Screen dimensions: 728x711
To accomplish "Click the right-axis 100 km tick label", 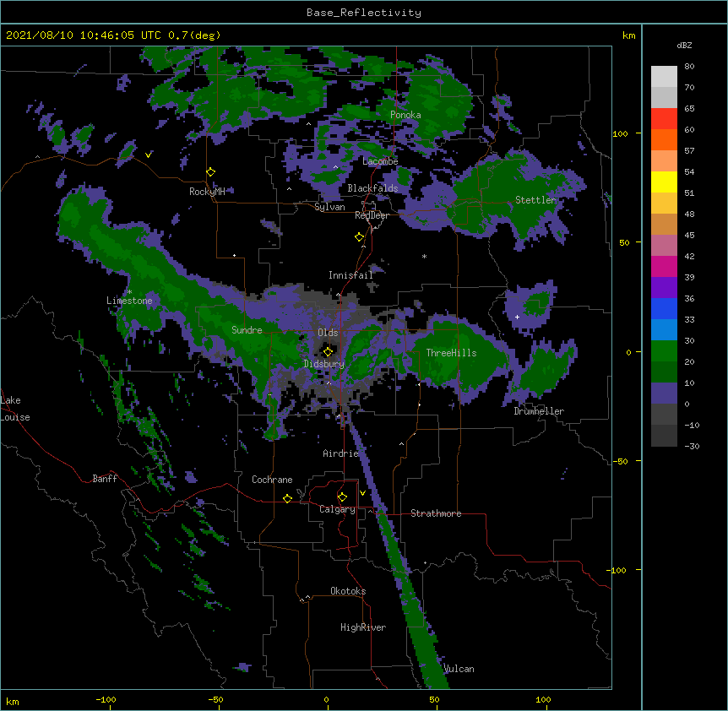I will [620, 133].
